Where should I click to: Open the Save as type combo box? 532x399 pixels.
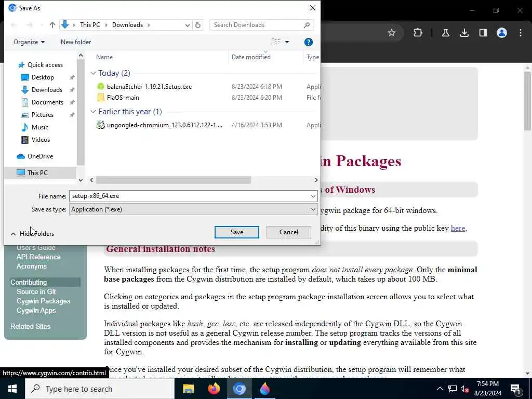click(x=193, y=209)
